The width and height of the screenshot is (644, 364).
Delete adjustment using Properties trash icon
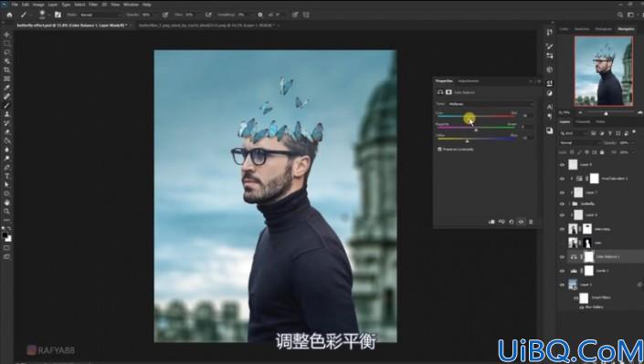tap(531, 222)
